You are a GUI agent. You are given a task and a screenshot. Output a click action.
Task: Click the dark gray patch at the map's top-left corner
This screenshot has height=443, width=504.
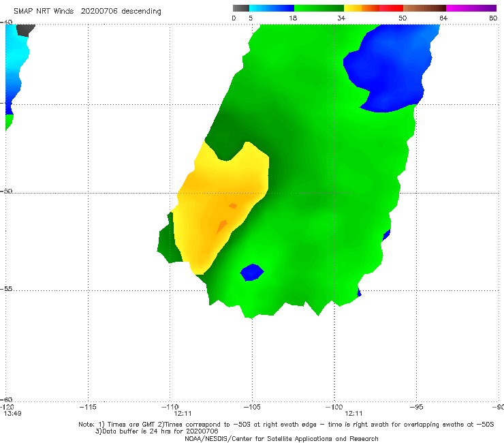(x=25, y=30)
